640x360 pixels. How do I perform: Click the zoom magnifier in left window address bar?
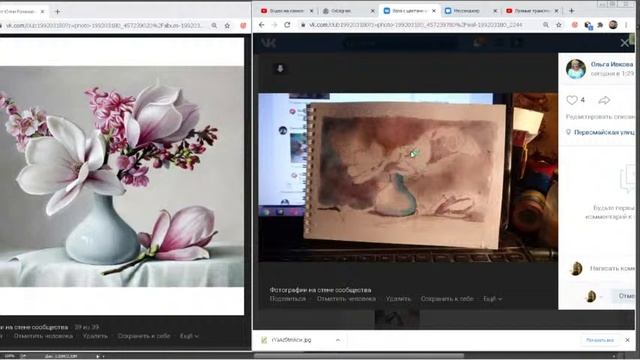coord(214,25)
